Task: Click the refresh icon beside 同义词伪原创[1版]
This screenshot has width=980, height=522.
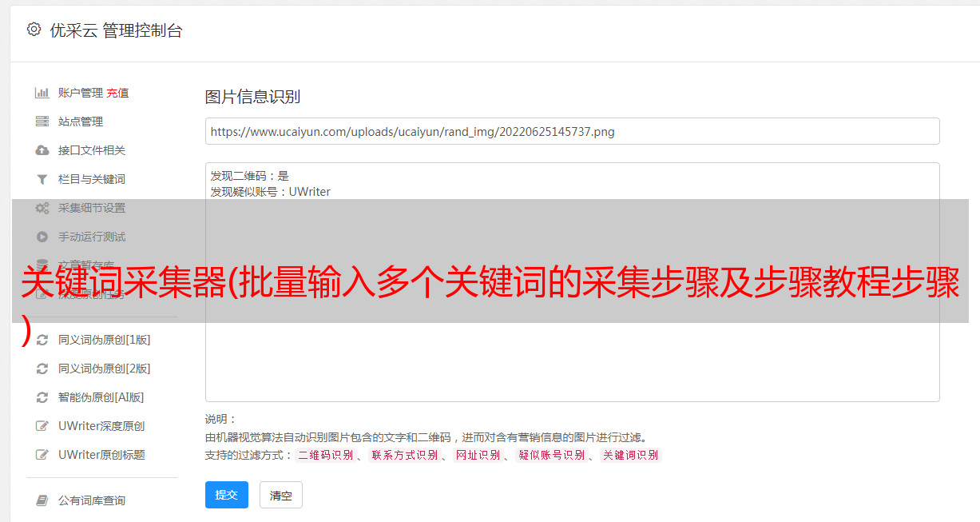Action: click(x=42, y=340)
